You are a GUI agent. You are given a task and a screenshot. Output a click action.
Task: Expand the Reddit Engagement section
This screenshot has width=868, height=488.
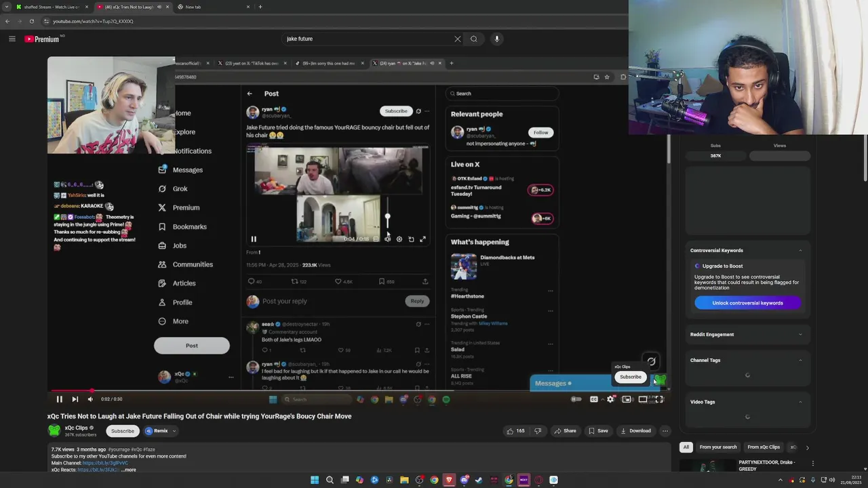coord(800,334)
